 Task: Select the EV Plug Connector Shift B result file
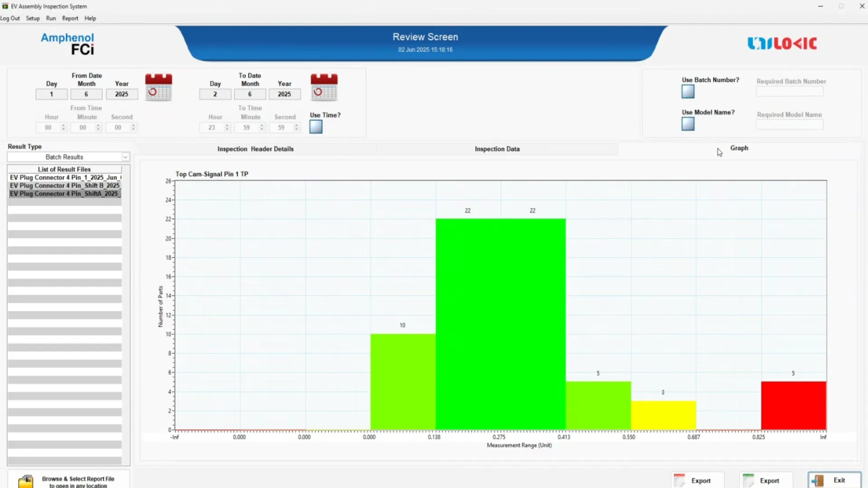(x=65, y=185)
